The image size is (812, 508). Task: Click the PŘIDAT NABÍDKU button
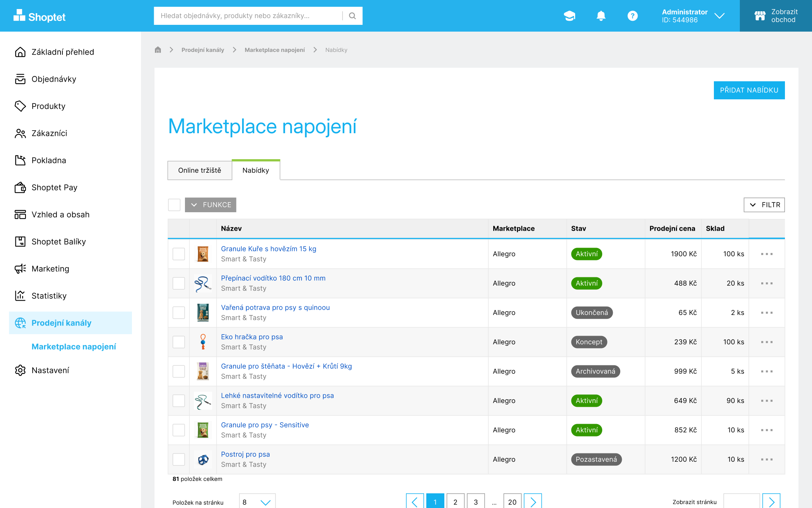[749, 90]
